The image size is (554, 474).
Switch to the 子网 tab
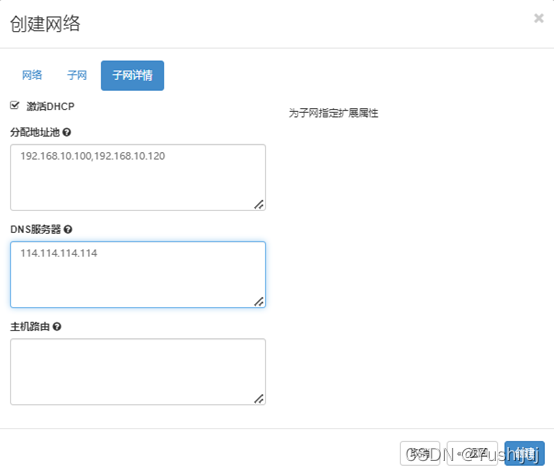click(77, 75)
